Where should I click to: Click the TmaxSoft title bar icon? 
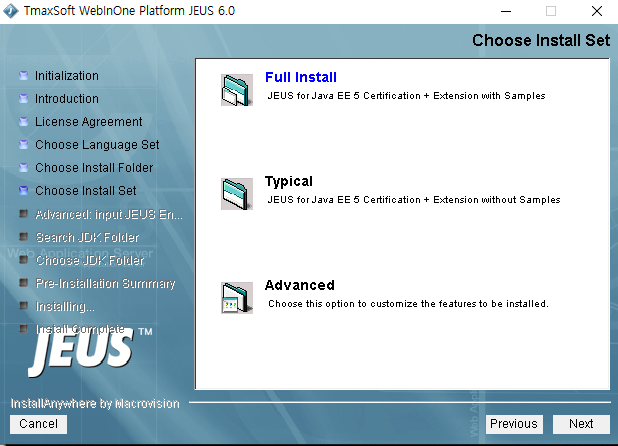pos(11,11)
